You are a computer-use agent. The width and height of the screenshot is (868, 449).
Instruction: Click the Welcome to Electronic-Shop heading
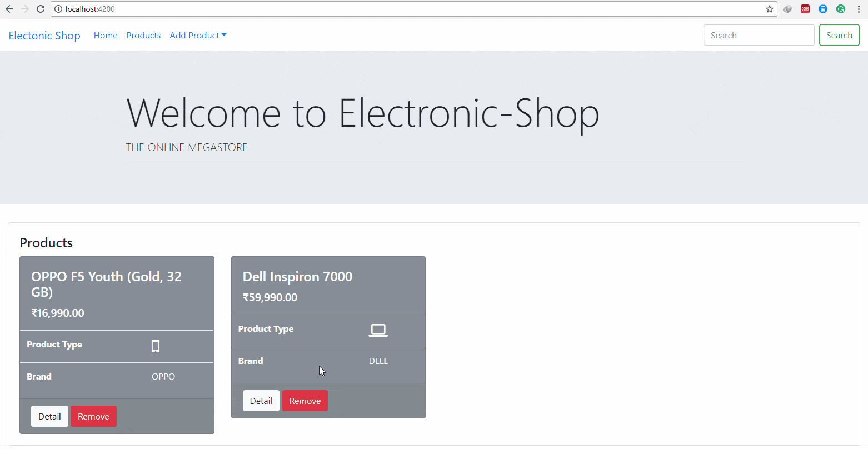[x=363, y=113]
